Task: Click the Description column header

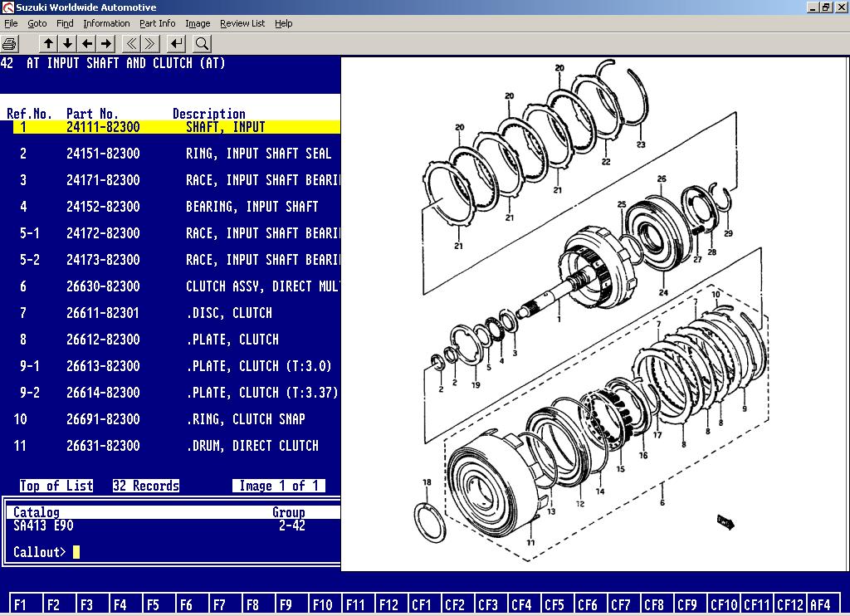Action: (208, 114)
